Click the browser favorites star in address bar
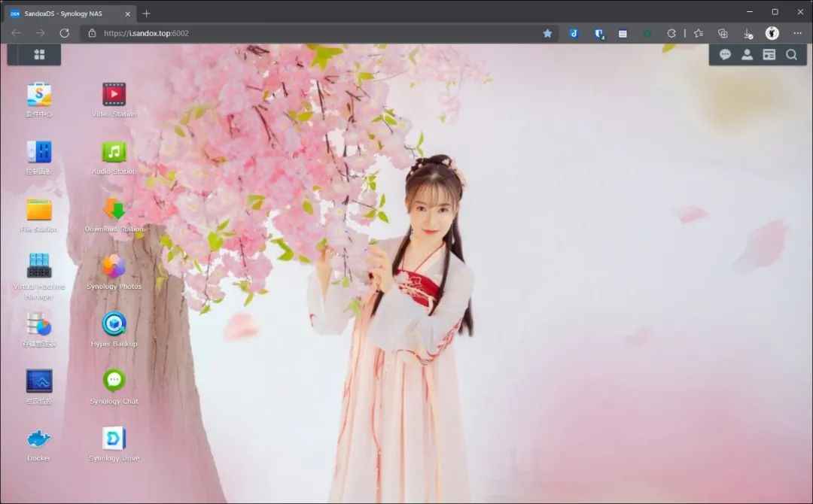This screenshot has height=504, width=813. click(x=547, y=33)
